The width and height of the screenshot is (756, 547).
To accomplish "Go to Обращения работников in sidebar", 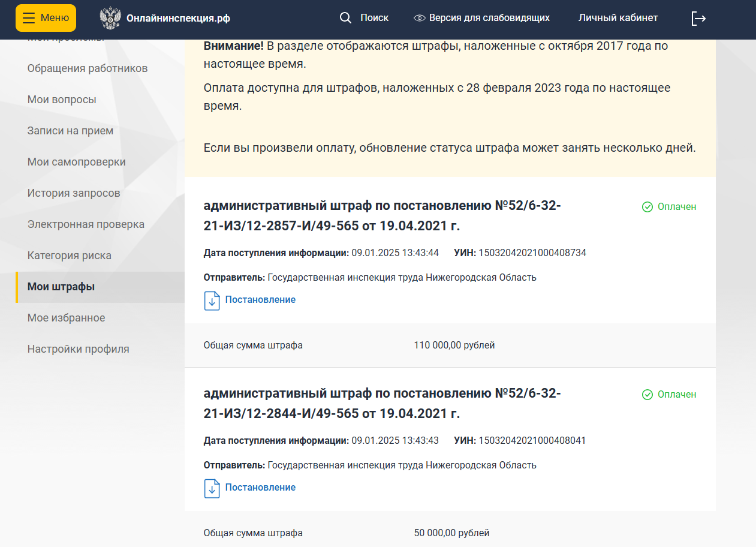I will 88,68.
